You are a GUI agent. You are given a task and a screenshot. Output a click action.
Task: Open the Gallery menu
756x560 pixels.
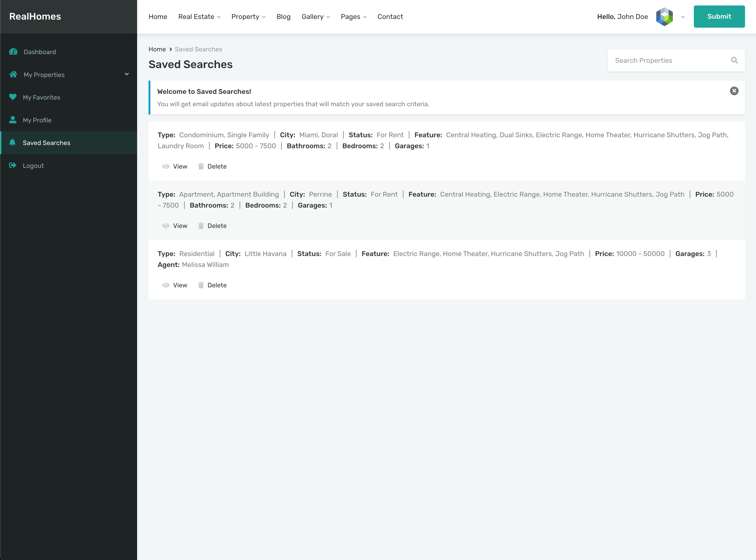coord(315,17)
